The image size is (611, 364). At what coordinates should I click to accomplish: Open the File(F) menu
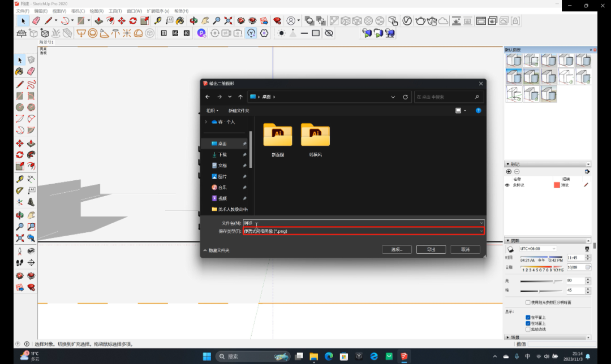coord(23,11)
